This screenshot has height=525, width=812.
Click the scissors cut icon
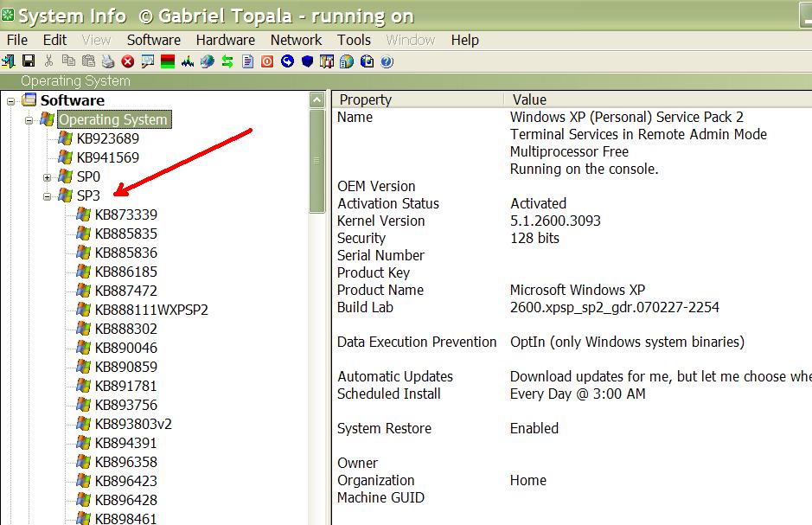point(48,61)
